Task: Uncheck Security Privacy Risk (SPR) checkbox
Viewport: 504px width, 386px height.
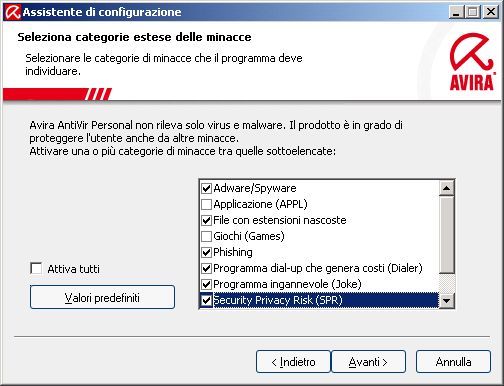Action: 206,300
